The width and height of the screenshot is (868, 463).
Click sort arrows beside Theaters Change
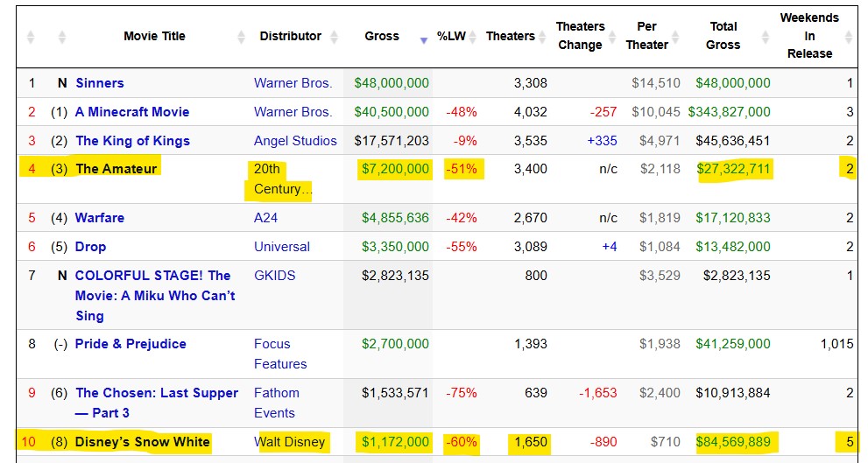tap(611, 37)
